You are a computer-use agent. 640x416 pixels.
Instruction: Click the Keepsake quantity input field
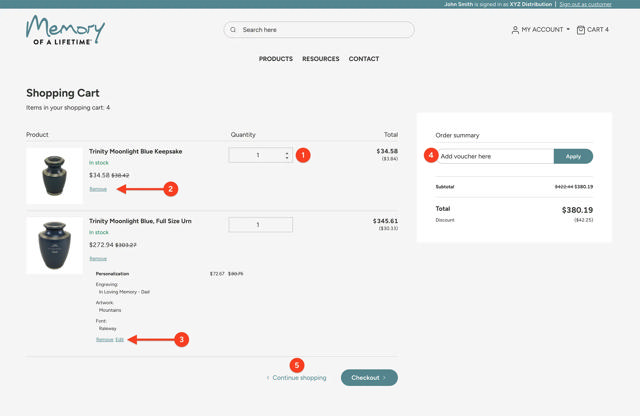260,155
